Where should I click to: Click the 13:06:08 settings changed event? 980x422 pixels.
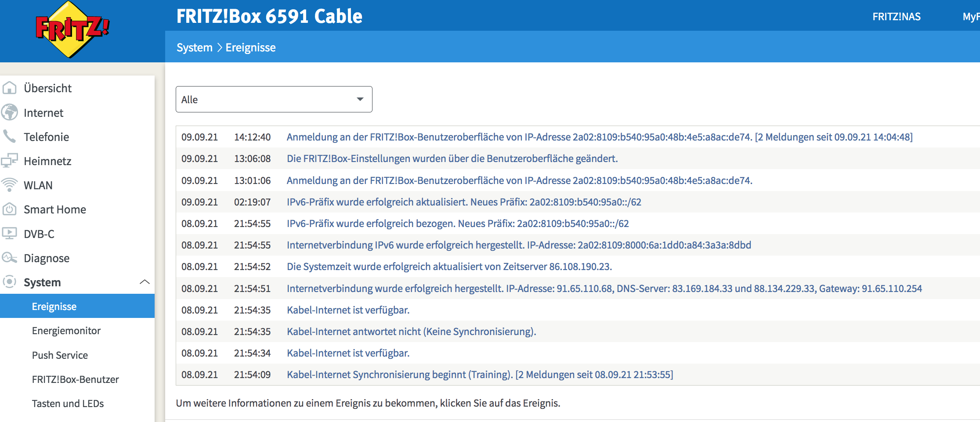tap(452, 159)
